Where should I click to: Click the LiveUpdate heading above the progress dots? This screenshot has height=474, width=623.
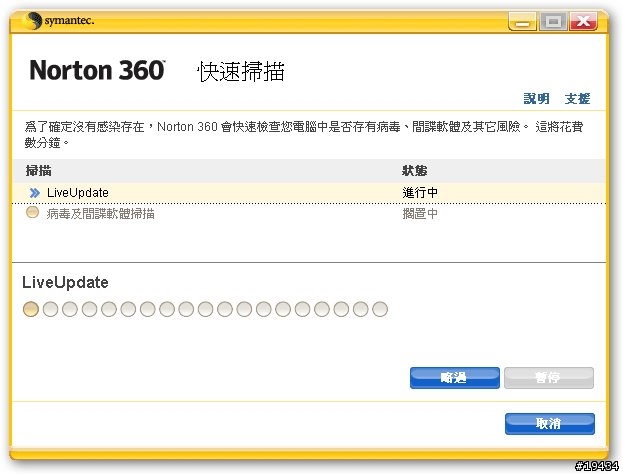coord(65,282)
